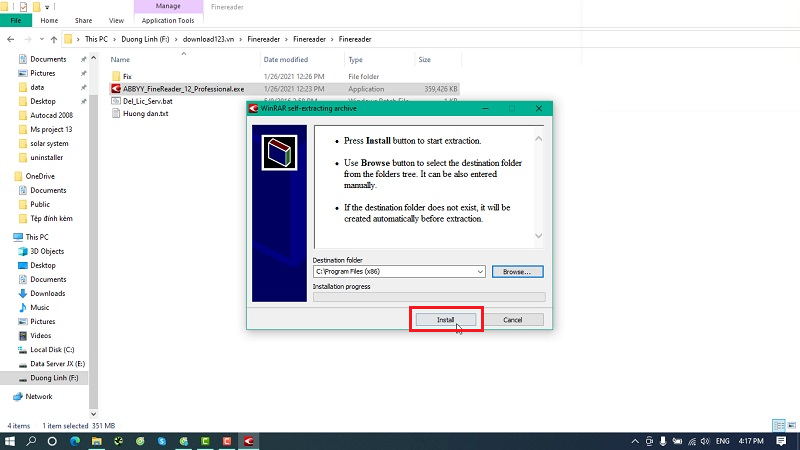
Task: Click into the Destination folder path field
Action: [x=395, y=271]
